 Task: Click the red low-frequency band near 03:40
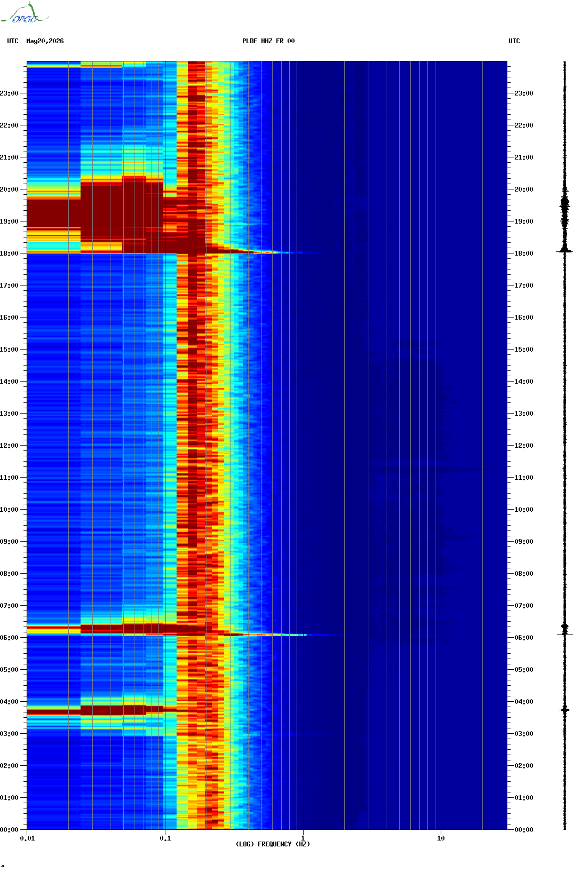point(95,710)
